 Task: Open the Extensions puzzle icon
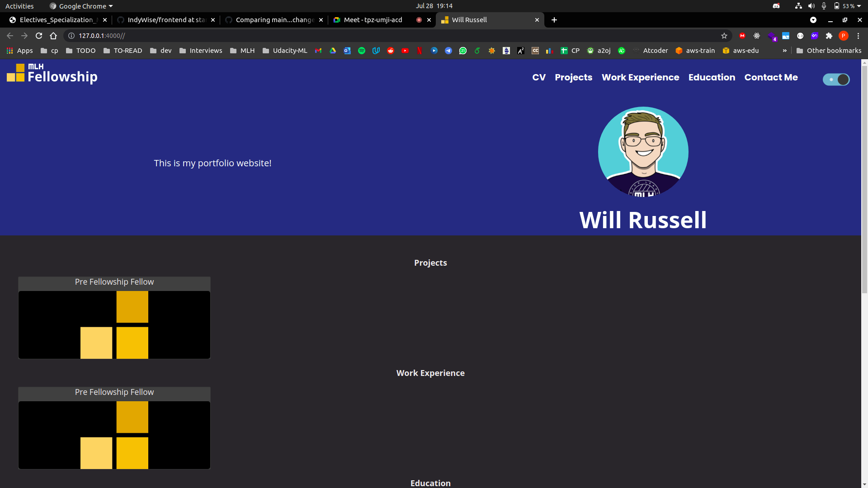[829, 36]
